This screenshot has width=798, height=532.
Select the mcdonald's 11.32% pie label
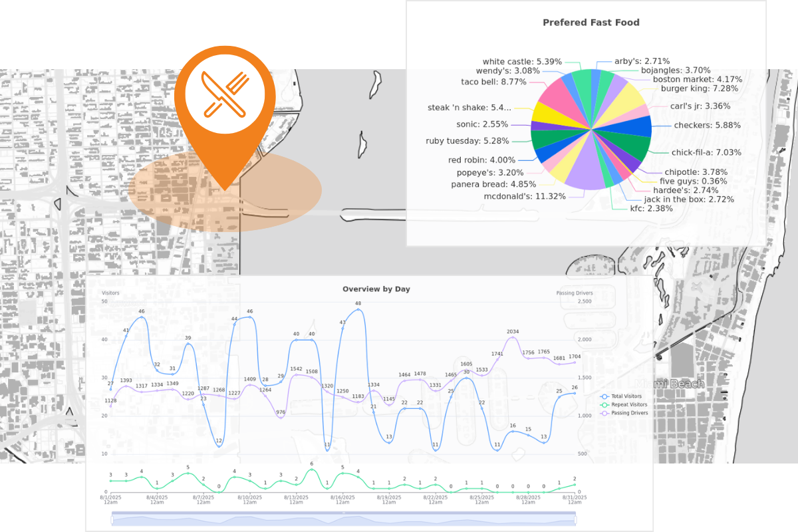527,196
